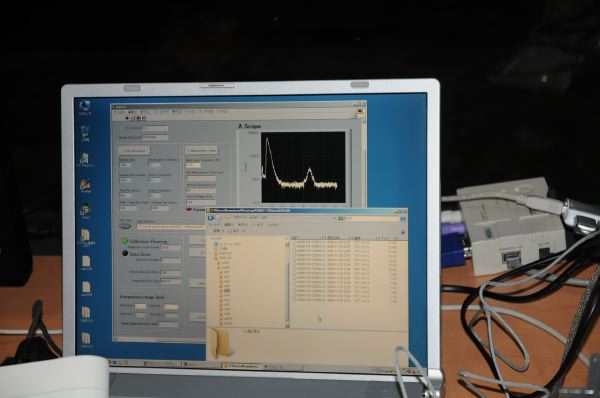Select the highlighted folder in the Explorer tree

(227, 291)
